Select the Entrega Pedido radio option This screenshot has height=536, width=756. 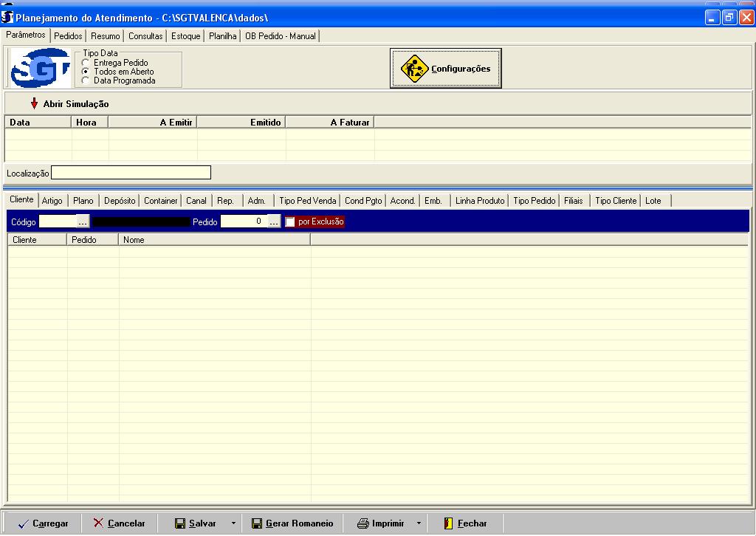coord(86,63)
